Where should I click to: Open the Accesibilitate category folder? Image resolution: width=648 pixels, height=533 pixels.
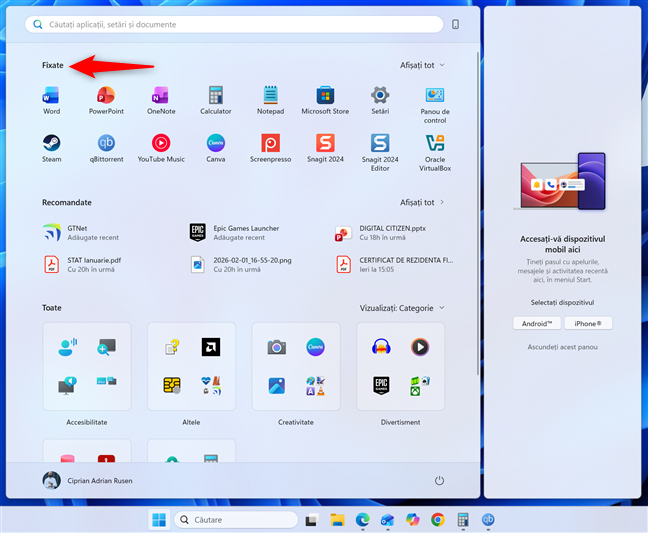87,367
